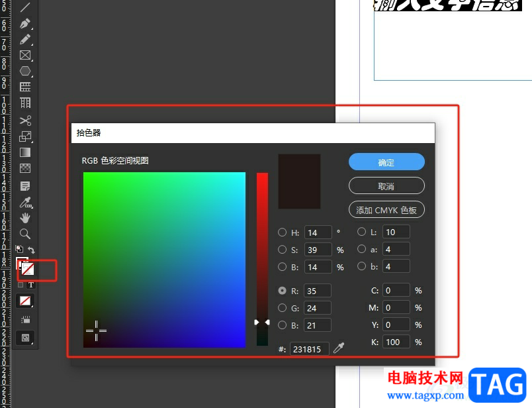This screenshot has height=408, width=532.
Task: Click the 'RGB 色彩空间视图' label
Action: tap(115, 161)
